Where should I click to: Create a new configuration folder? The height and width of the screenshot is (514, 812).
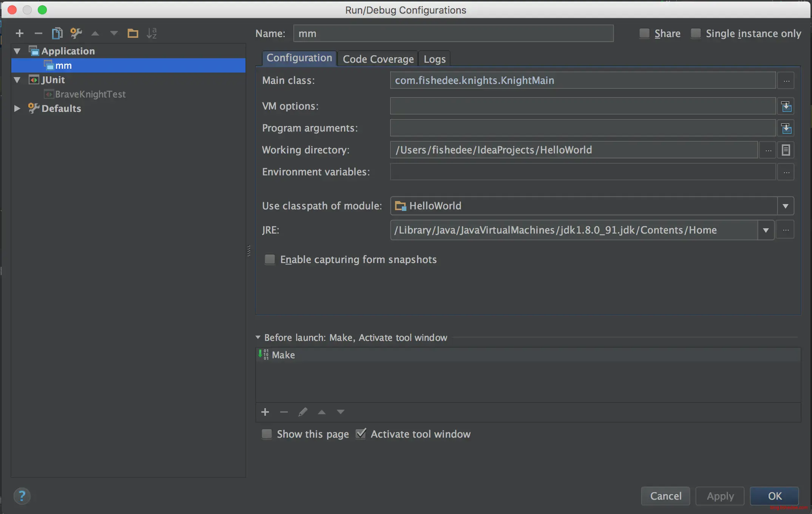133,34
